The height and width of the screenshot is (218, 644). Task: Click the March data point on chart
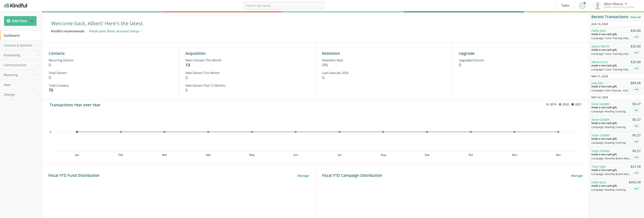click(x=164, y=132)
